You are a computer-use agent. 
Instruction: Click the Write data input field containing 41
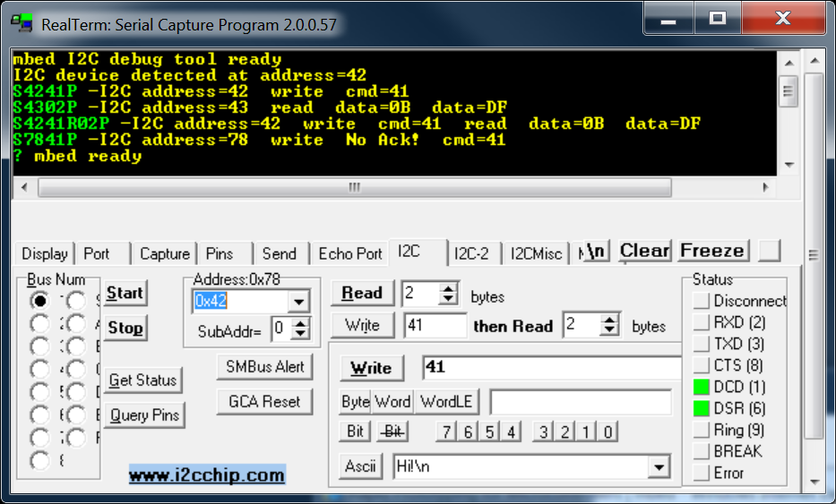point(551,367)
